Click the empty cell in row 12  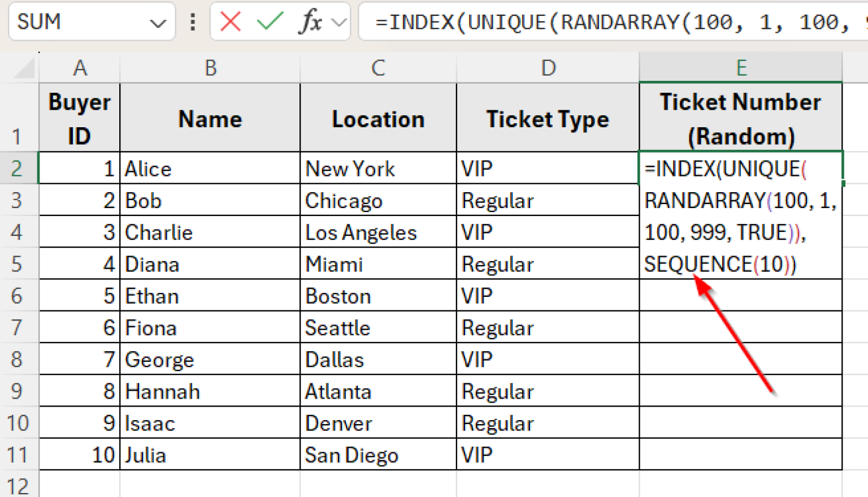210,484
